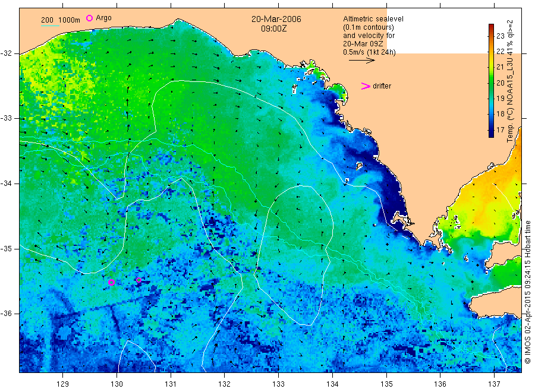Viewport: 535px width, 392px height.
Task: Click the "Argo" legend label
Action: [103, 18]
